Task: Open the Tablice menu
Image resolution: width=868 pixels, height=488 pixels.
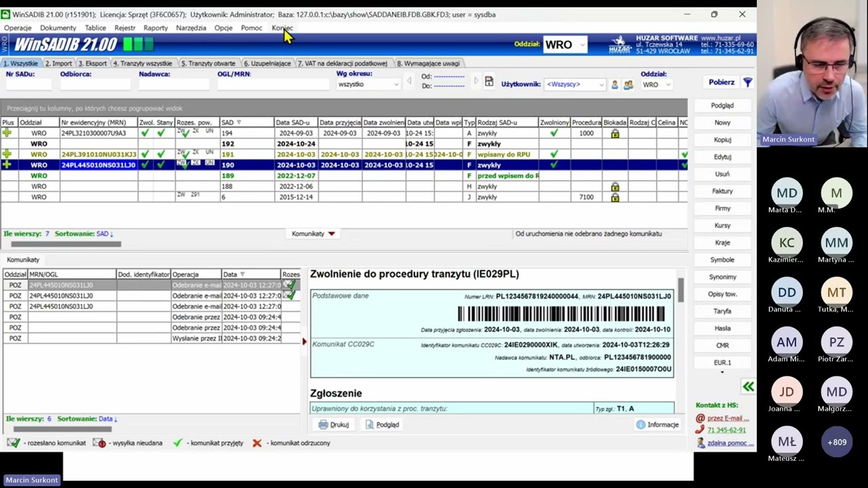Action: point(95,28)
